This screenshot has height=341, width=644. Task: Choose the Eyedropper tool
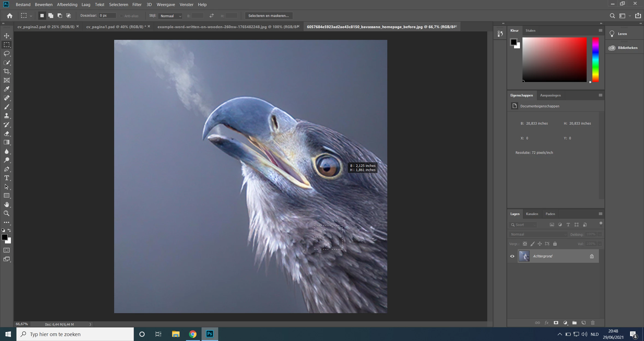click(7, 89)
